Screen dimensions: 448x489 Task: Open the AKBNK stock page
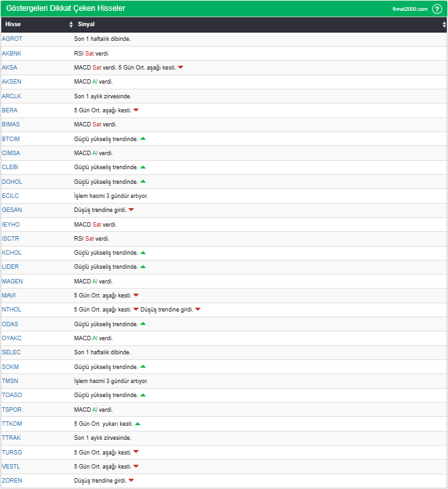tap(11, 54)
